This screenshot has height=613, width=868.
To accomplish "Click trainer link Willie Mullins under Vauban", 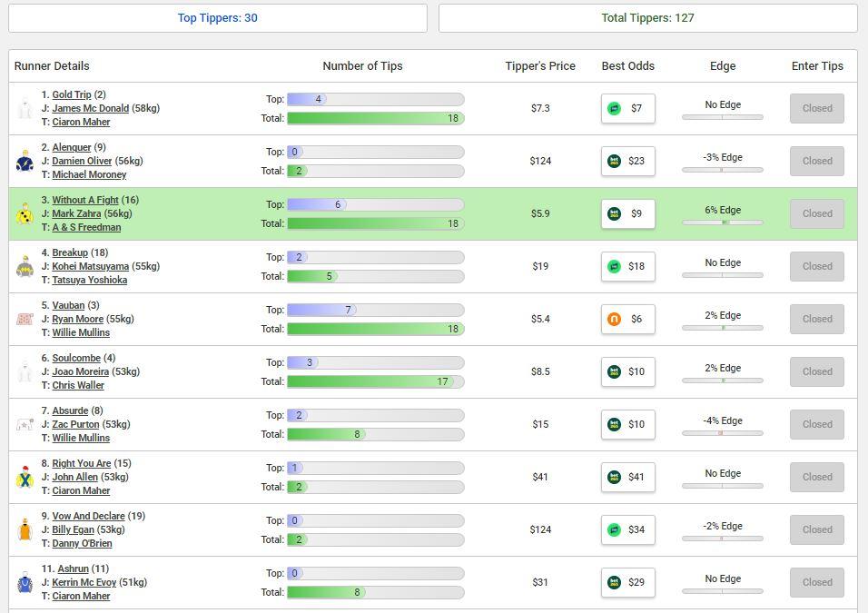I will pos(83,332).
